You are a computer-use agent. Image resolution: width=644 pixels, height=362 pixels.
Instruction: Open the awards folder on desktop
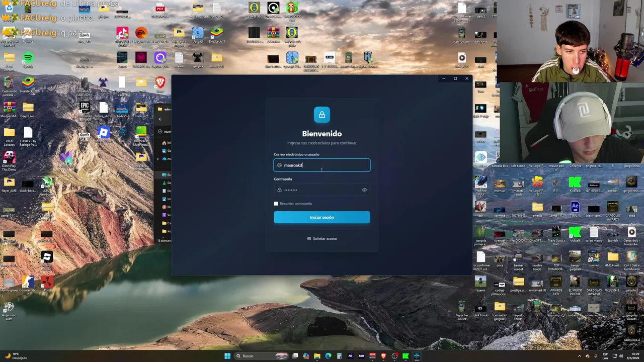537,210
